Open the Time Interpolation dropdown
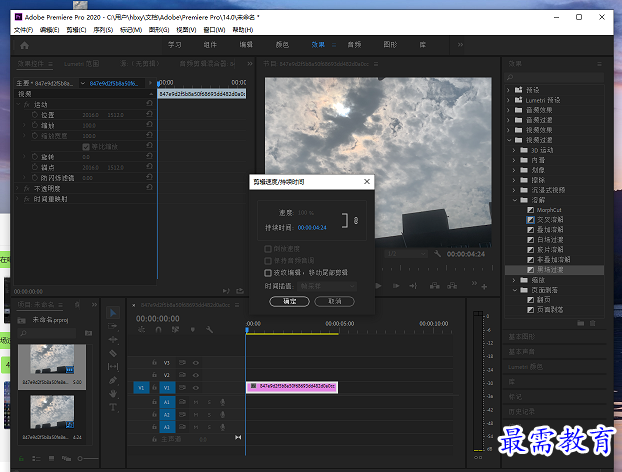The height and width of the screenshot is (472, 622). pos(327,286)
